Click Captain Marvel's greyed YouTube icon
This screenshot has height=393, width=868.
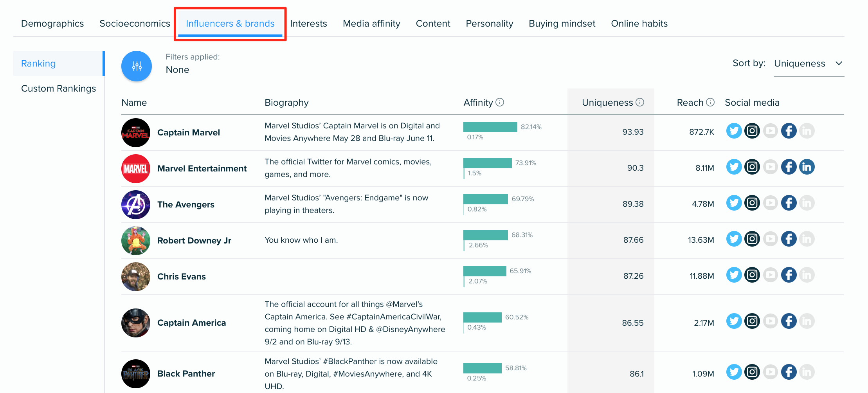coord(771,131)
